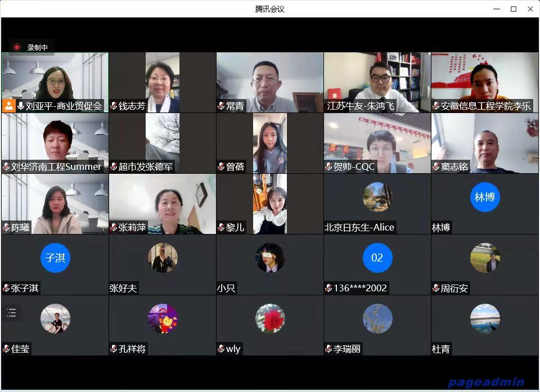
Task: Click the muted mic icon beside 曾蓓
Action: click(221, 166)
